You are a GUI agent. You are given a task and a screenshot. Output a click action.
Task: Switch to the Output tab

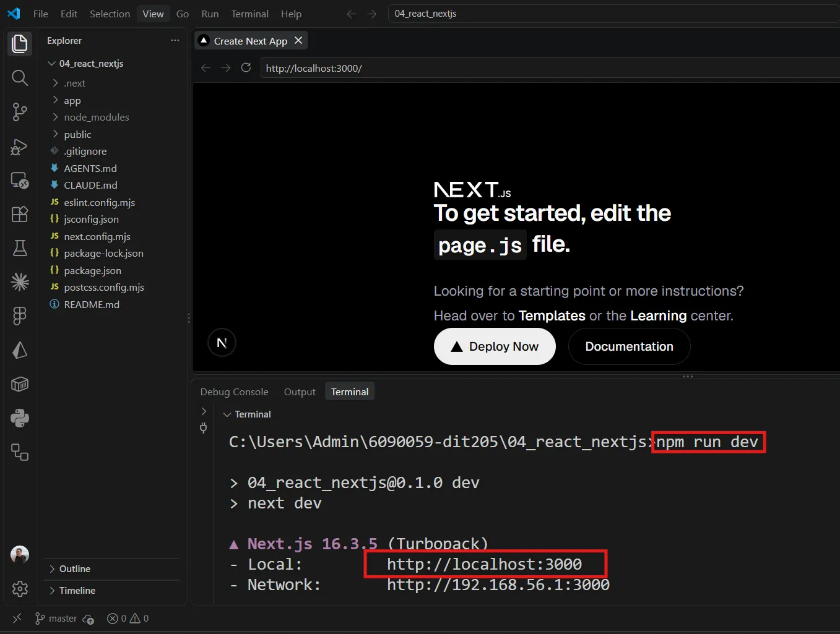300,392
